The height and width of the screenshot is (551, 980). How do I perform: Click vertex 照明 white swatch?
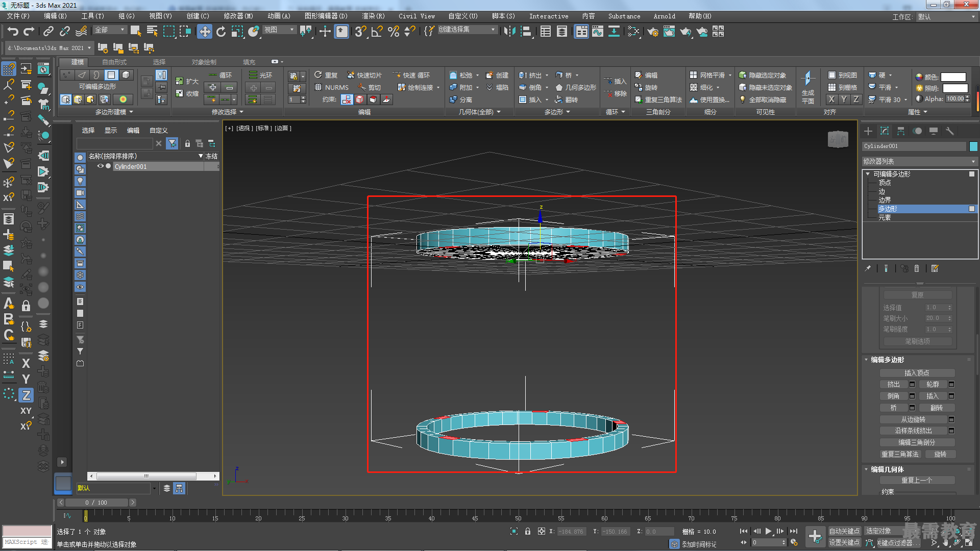click(x=955, y=88)
